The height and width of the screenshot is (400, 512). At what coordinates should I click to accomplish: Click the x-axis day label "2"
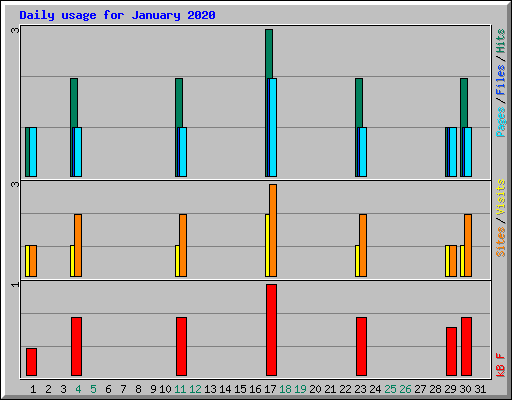click(49, 389)
